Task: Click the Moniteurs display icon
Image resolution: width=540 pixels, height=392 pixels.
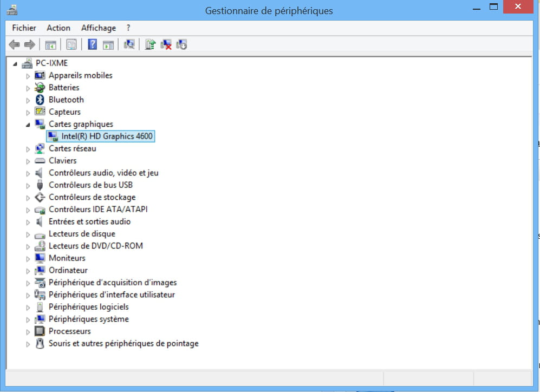Action: [x=40, y=258]
